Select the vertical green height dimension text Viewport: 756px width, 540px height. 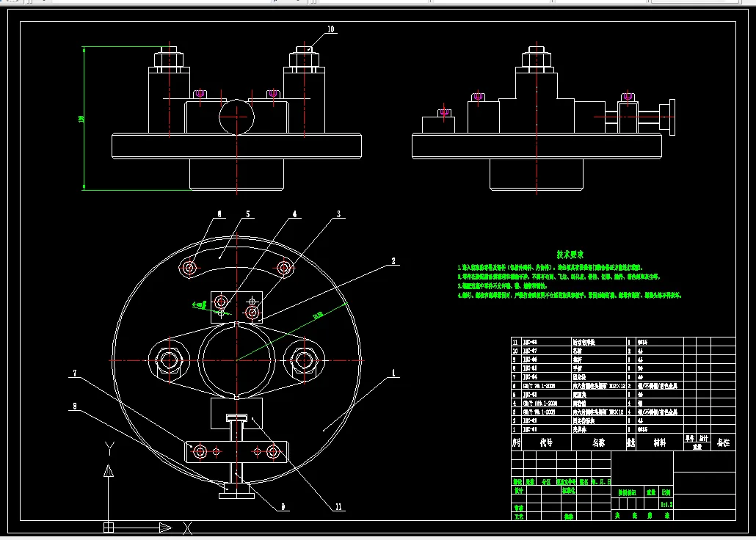pos(81,119)
